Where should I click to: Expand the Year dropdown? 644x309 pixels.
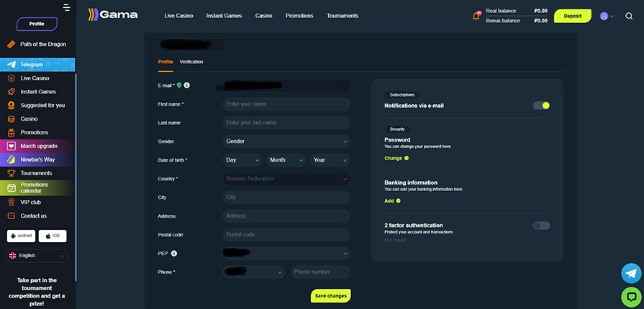click(x=330, y=160)
